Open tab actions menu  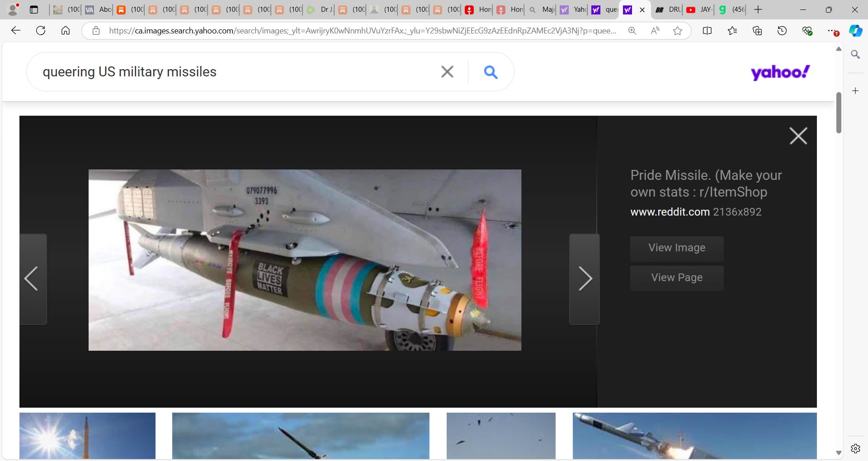point(34,9)
